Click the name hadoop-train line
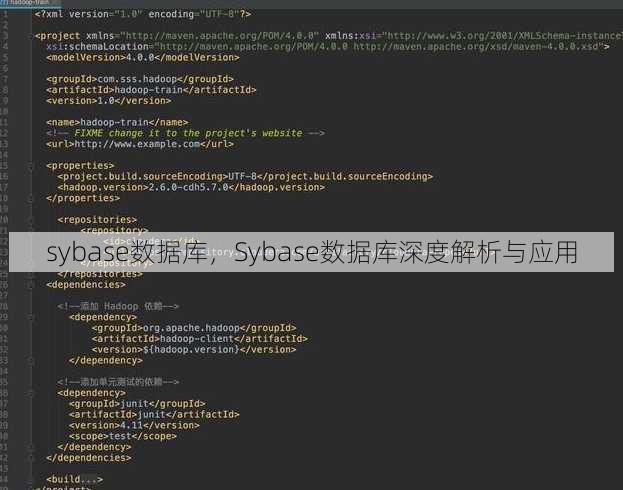623x490 pixels. (x=117, y=122)
